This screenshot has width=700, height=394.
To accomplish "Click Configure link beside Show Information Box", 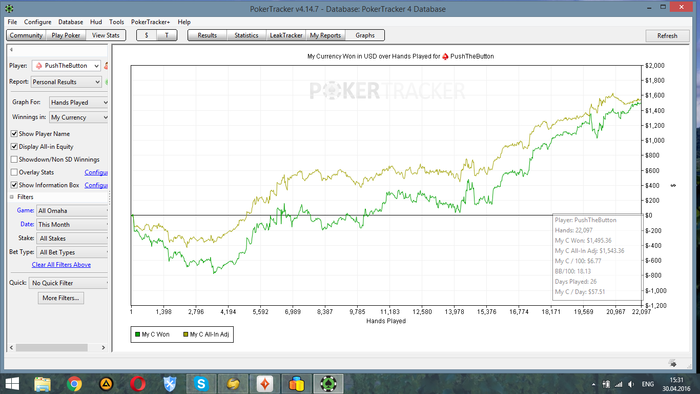I will [96, 185].
